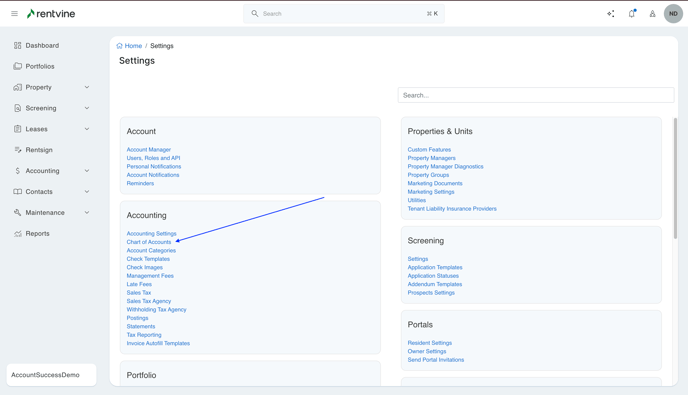Open Portfolios from the sidebar
688x395 pixels.
40,66
